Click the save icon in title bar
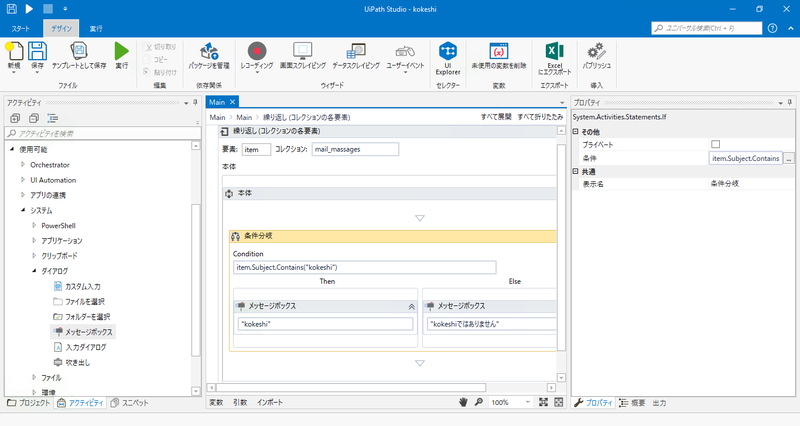 (11, 9)
